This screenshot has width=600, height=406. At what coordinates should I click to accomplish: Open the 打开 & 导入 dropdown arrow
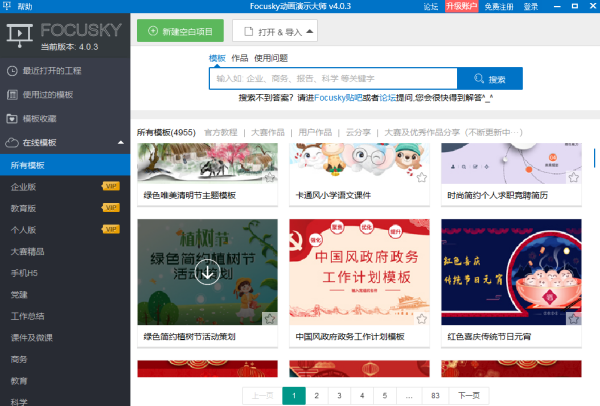(x=310, y=31)
